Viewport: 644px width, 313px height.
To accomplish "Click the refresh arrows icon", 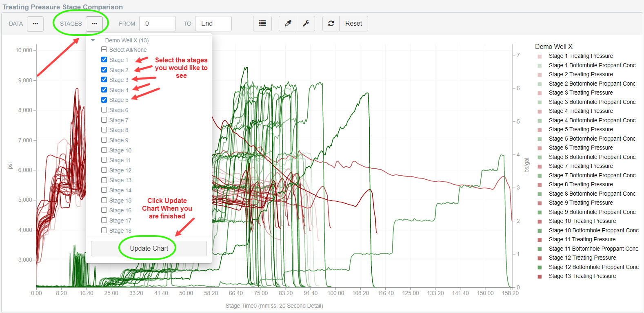I will [x=331, y=24].
